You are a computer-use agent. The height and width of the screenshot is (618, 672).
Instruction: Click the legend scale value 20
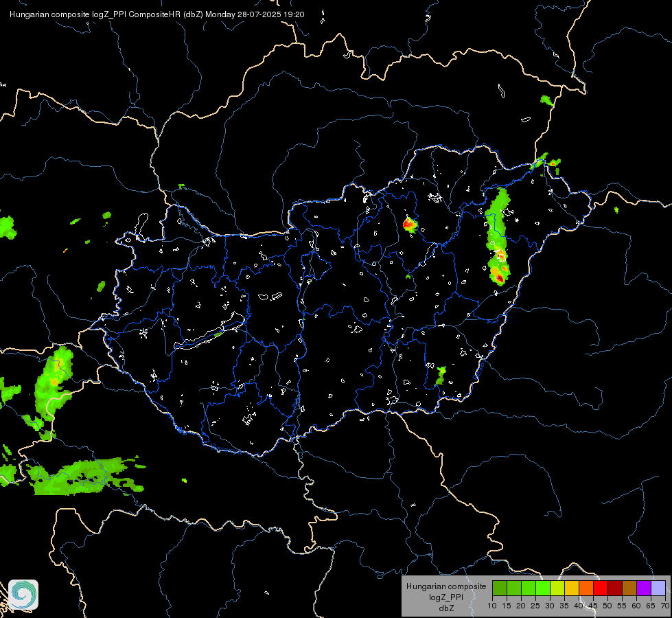pyautogui.click(x=521, y=606)
